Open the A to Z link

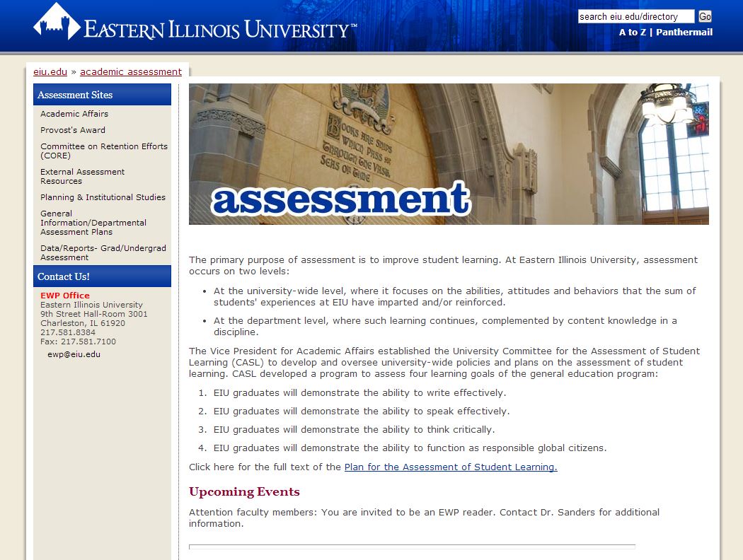(x=632, y=33)
